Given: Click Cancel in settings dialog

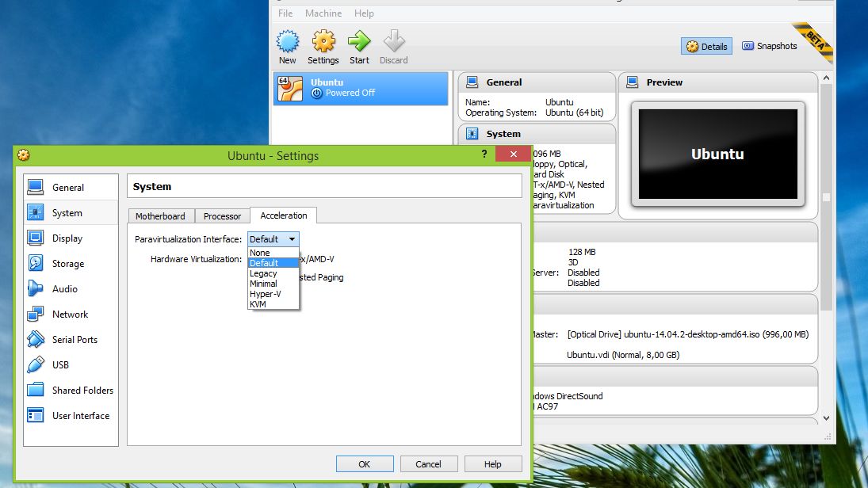Looking at the screenshot, I should 429,463.
